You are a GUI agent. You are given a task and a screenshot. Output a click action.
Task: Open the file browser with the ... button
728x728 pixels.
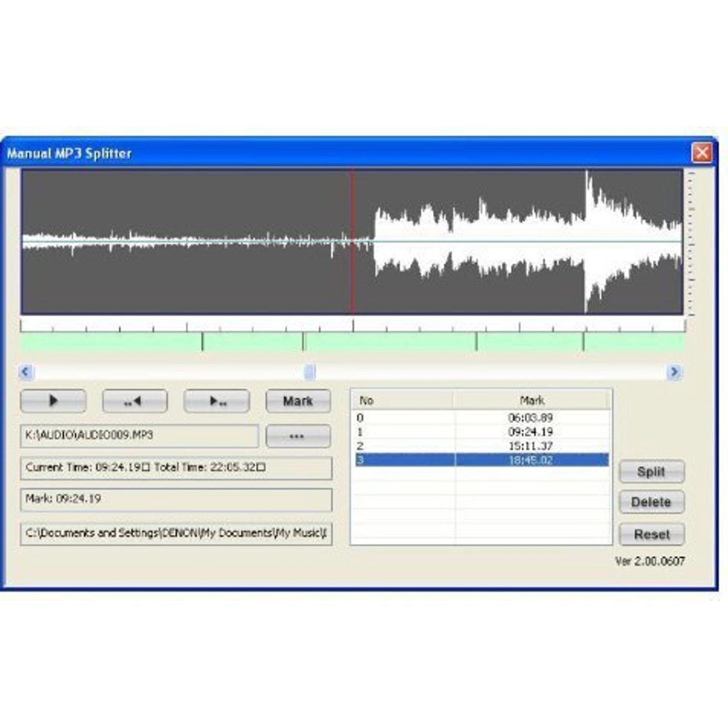click(x=298, y=435)
